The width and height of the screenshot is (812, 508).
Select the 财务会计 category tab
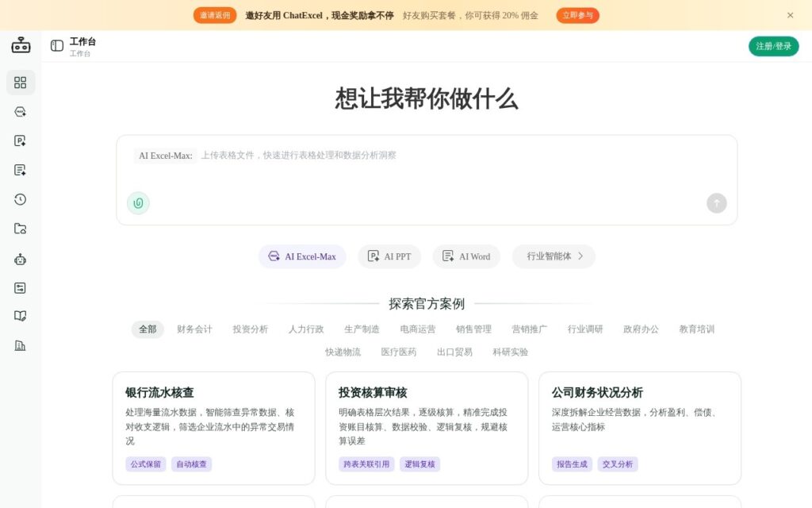[x=195, y=329]
